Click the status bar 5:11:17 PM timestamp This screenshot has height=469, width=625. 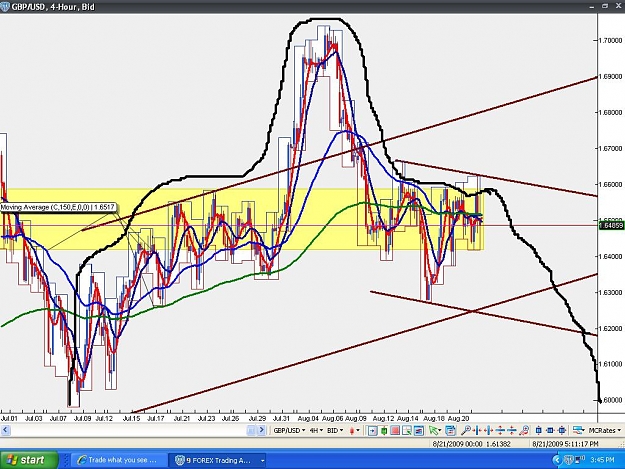581,444
